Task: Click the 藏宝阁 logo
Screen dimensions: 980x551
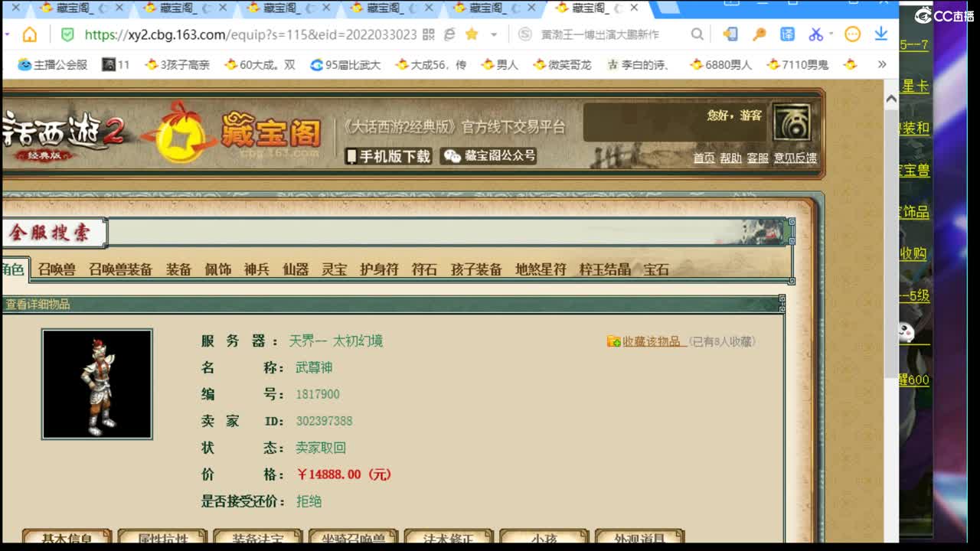Action: click(234, 132)
